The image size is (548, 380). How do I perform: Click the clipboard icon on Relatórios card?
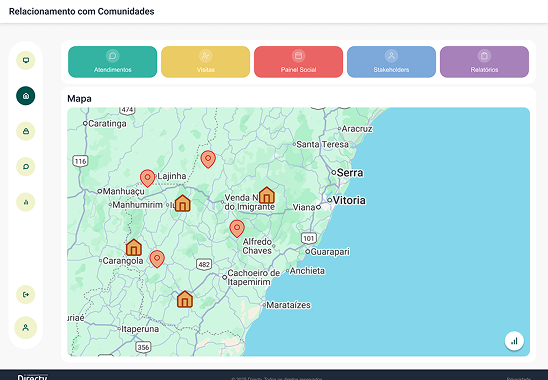pyautogui.click(x=484, y=56)
